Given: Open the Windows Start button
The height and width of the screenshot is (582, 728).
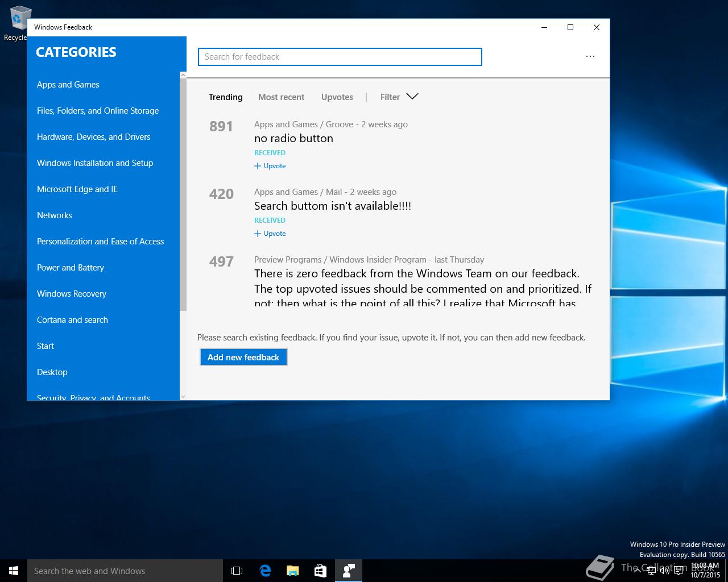Looking at the screenshot, I should [14, 571].
